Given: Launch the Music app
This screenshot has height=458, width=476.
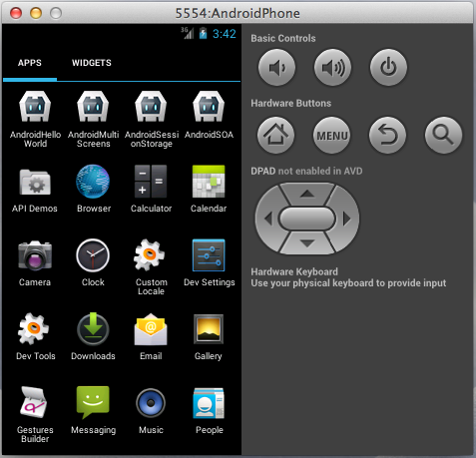Looking at the screenshot, I should (151, 410).
